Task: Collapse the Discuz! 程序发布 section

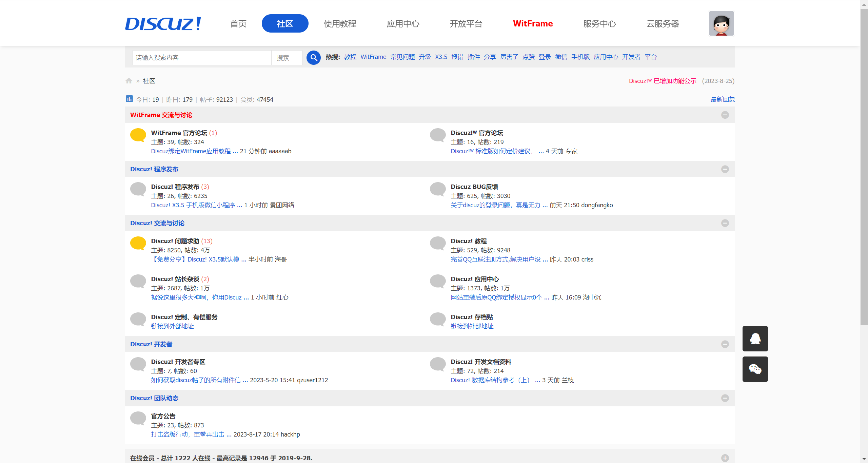Action: [x=725, y=169]
